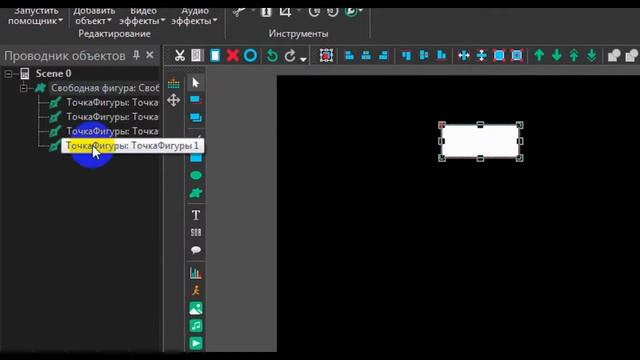This screenshot has width=640, height=360.
Task: Align objects to top edges
Action: pyautogui.click(x=407, y=56)
